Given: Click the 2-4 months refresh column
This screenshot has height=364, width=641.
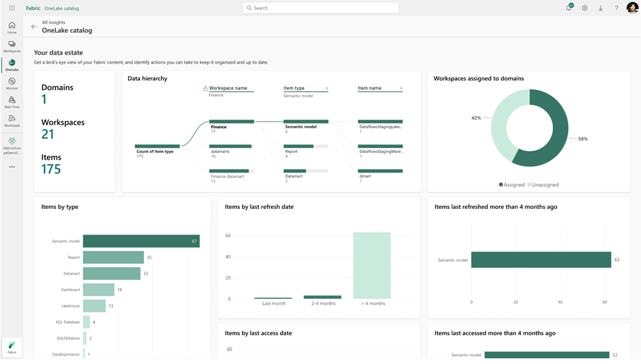Looking at the screenshot, I should 323,297.
